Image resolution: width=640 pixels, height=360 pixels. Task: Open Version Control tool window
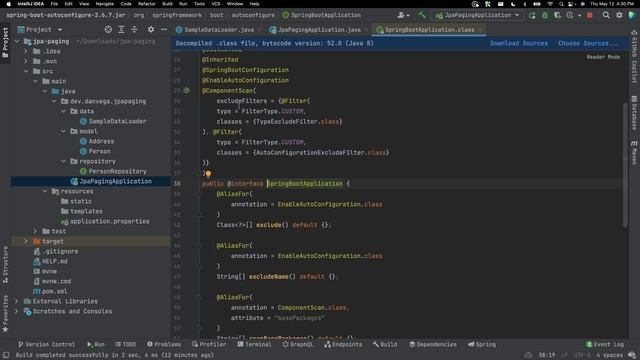pos(47,344)
